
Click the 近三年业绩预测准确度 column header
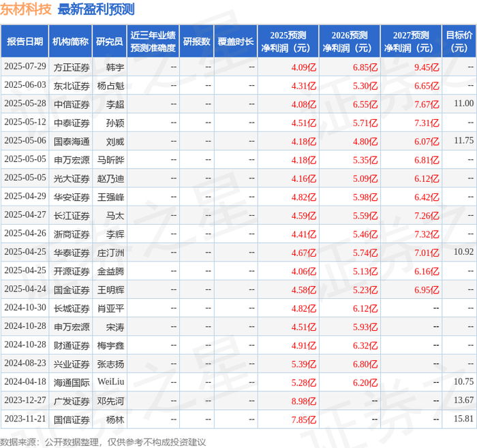[153, 42]
